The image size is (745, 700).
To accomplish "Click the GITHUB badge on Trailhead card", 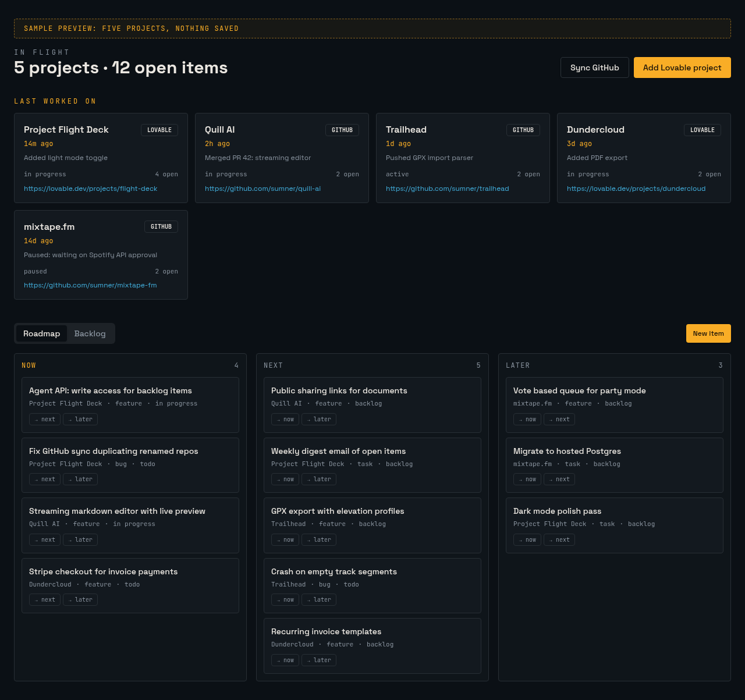I will tap(523, 130).
